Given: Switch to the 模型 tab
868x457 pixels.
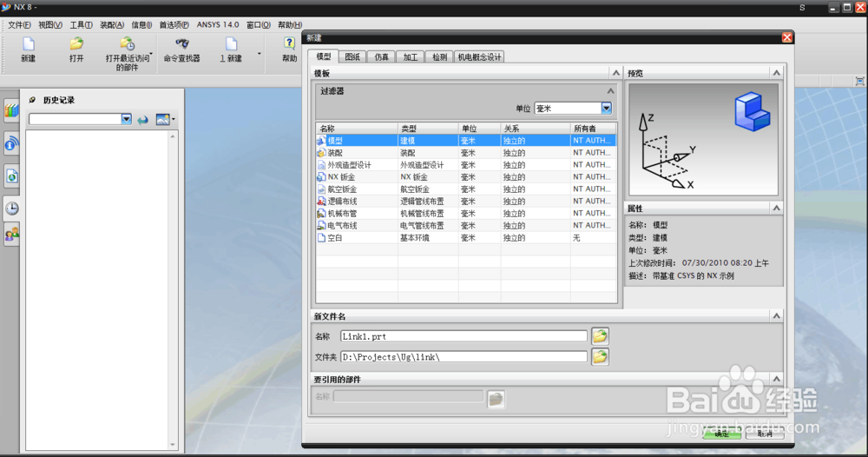Looking at the screenshot, I should point(324,56).
